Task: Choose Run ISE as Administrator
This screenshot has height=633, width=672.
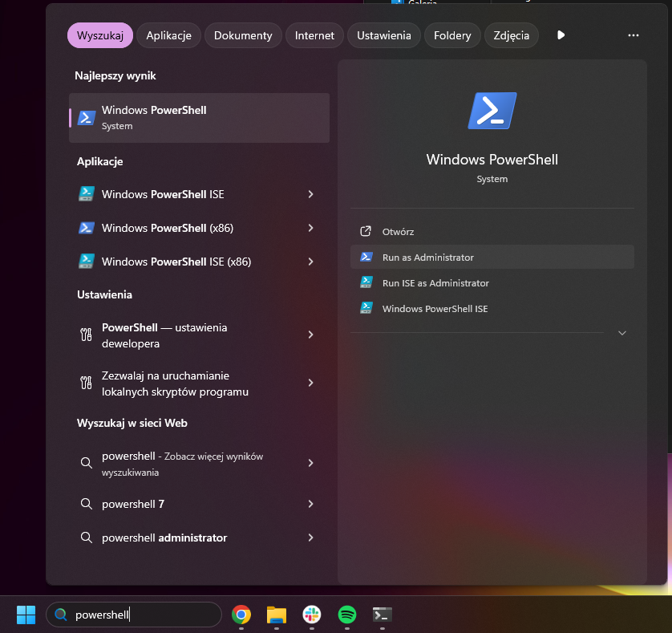Action: coord(492,282)
